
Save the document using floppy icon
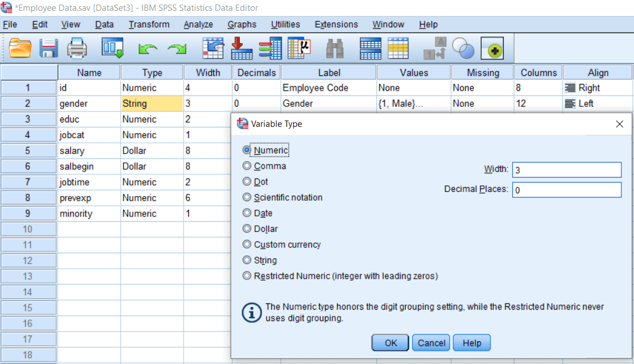tap(49, 48)
